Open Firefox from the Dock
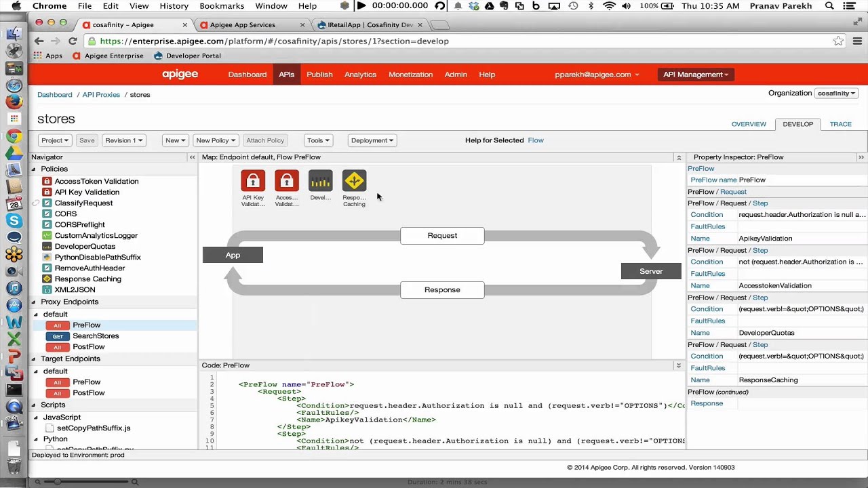The image size is (868, 488). coord(14,102)
